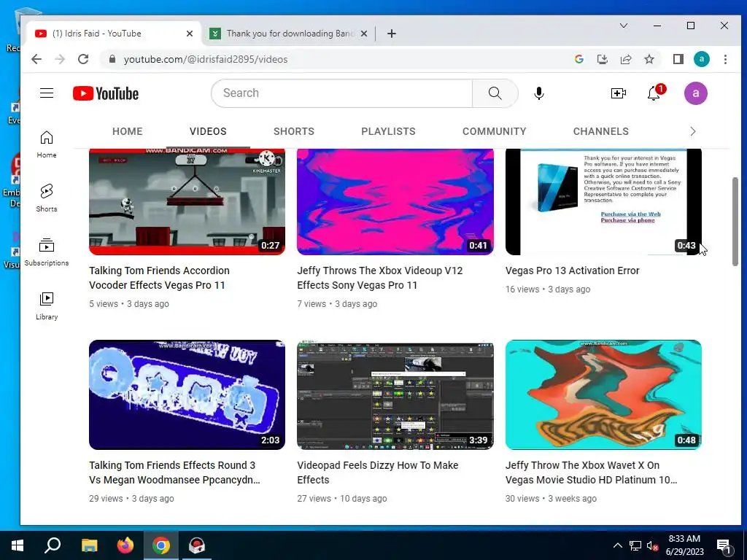Switch to Thank you for downloading Bandicam tab
747x560 pixels.
[x=288, y=34]
